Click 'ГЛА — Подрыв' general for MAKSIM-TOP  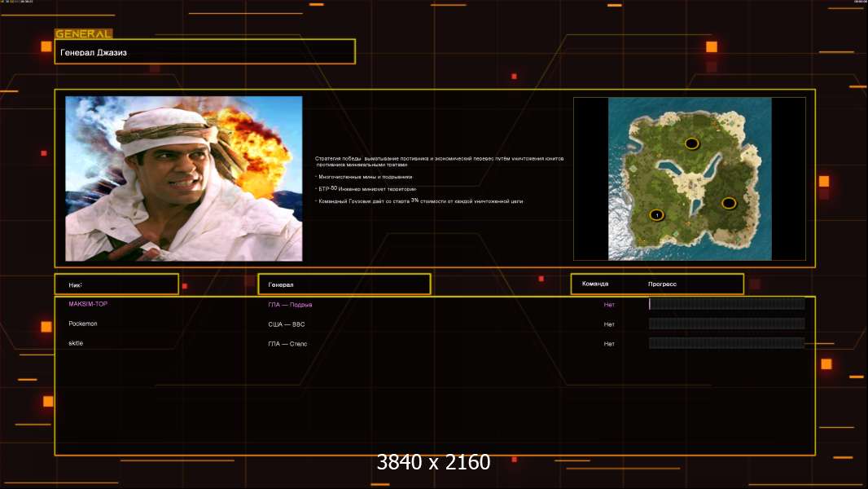290,305
